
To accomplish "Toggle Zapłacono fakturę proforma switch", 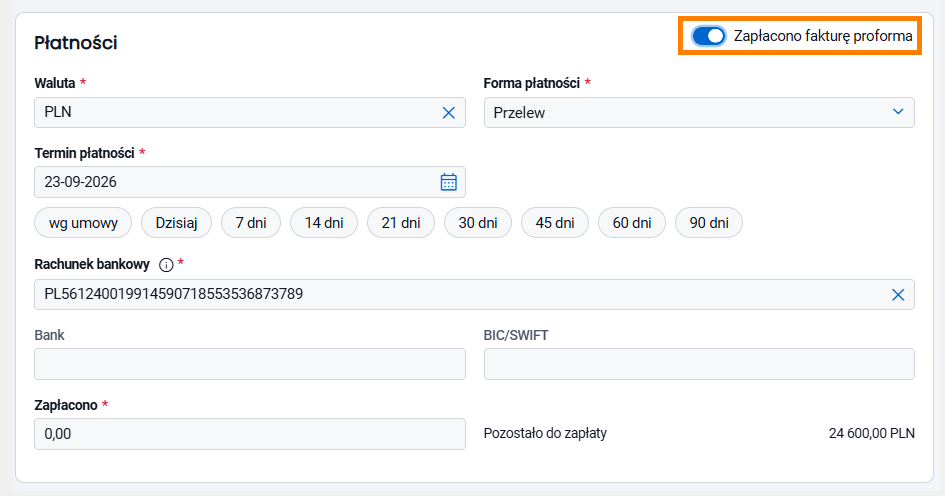I will tap(708, 36).
